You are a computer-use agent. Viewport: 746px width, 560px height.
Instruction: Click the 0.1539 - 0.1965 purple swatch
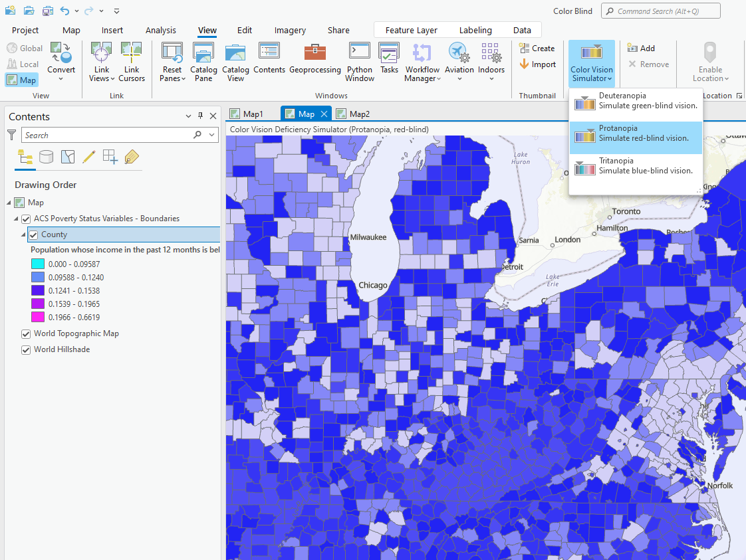click(x=38, y=304)
